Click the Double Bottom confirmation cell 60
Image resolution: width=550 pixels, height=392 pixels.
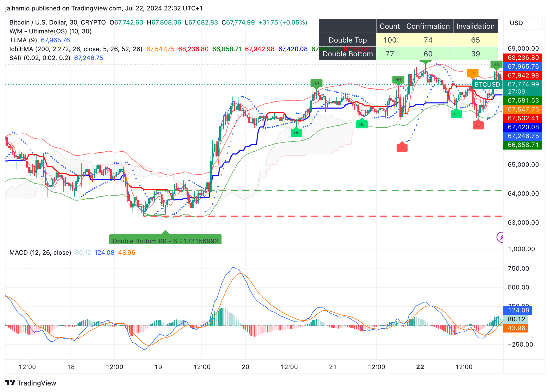click(428, 54)
